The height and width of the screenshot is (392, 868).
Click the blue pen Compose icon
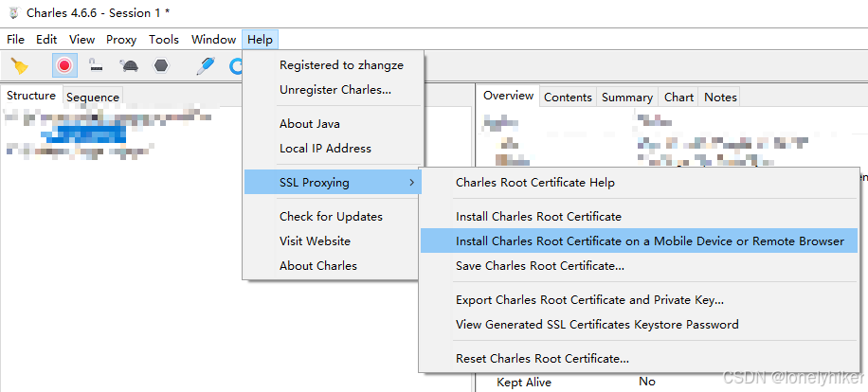(206, 65)
